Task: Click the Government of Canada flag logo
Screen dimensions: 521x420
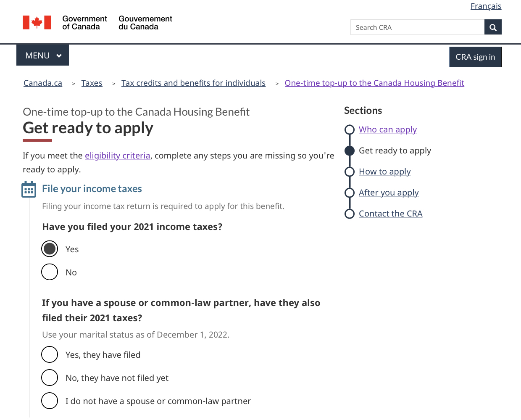Action: [37, 23]
